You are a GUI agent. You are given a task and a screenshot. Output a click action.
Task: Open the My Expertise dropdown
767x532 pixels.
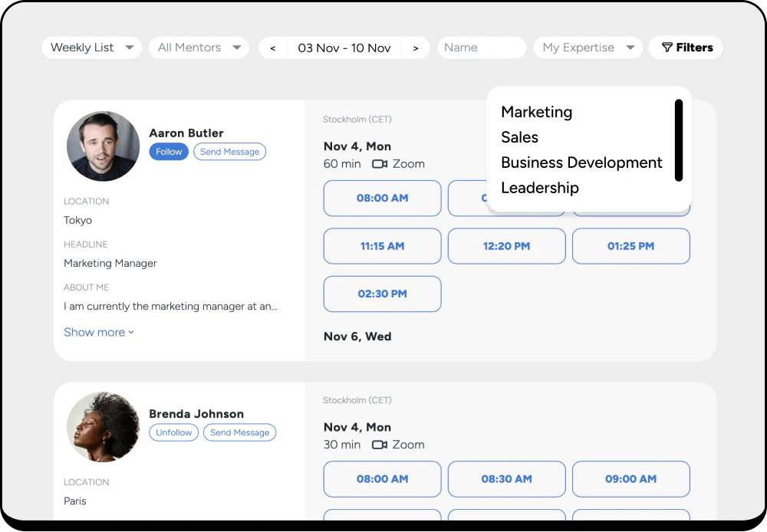[x=588, y=48]
